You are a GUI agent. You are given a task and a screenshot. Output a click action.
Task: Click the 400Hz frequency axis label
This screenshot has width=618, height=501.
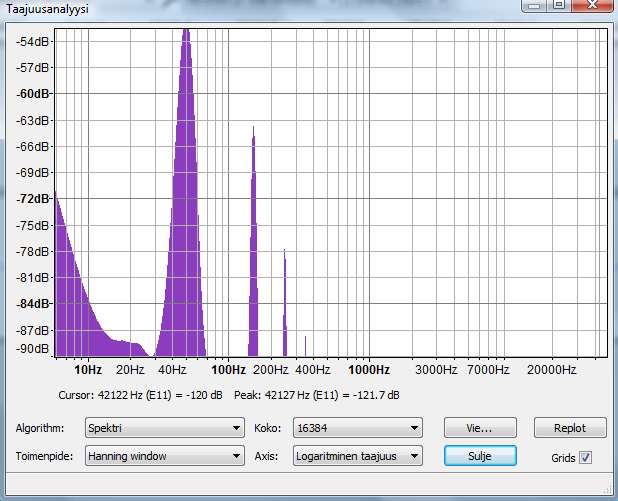click(313, 370)
